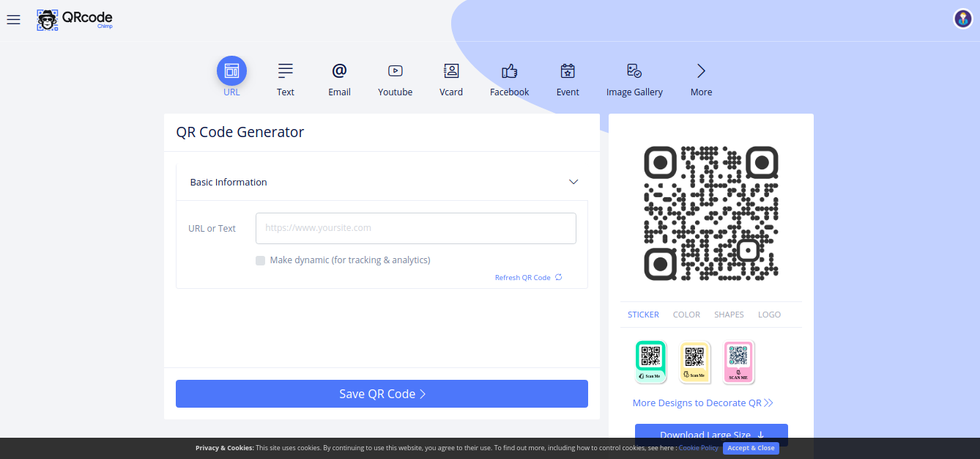This screenshot has height=459, width=980.
Task: Open Refresh QR Code
Action: pos(528,277)
